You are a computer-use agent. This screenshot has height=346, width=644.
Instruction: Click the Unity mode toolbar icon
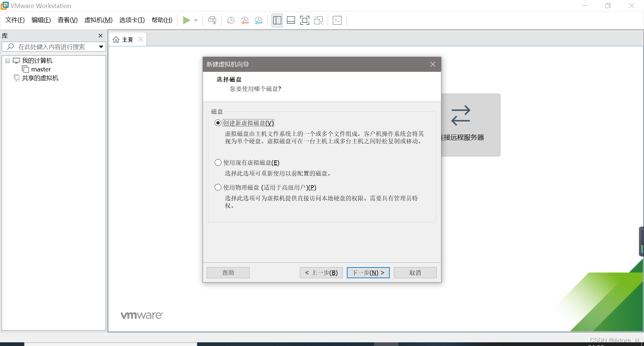pos(318,20)
